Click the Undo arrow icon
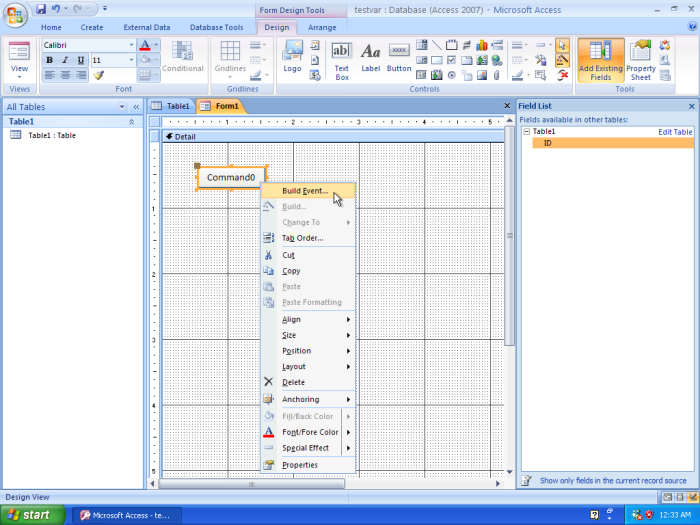The height and width of the screenshot is (525, 700). tap(55, 8)
